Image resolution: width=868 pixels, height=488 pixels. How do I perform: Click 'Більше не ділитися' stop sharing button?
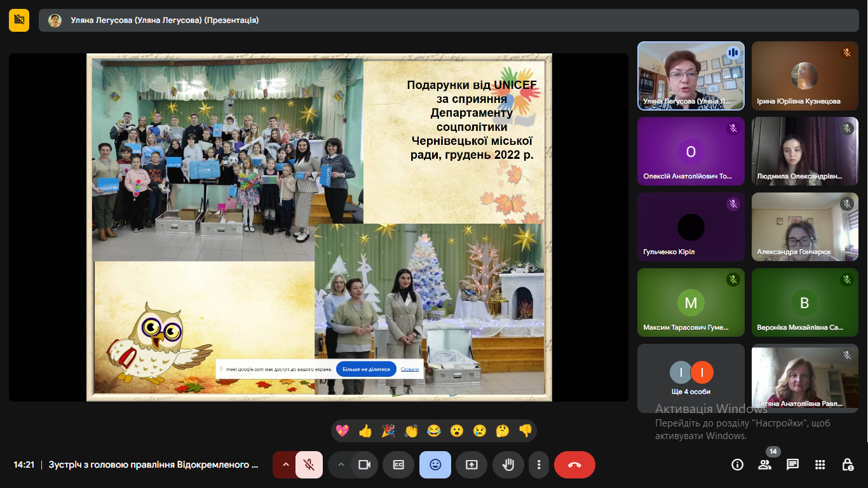pos(366,369)
